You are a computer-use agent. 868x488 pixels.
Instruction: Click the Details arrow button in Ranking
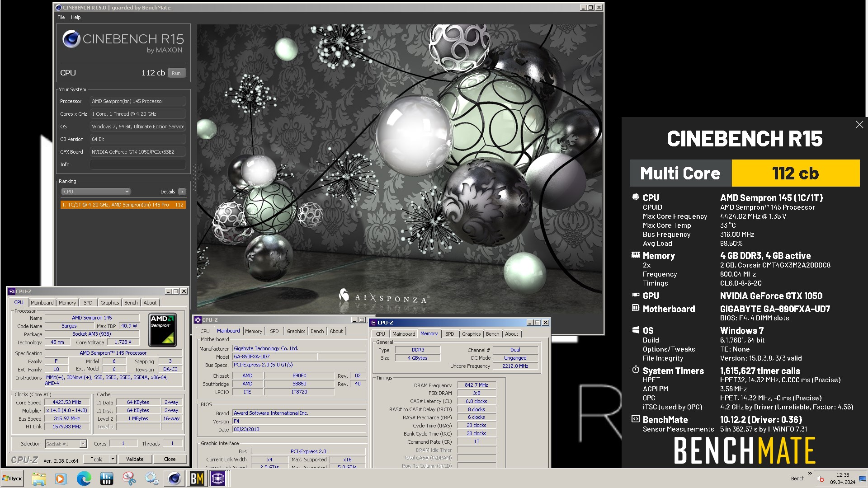coord(182,192)
